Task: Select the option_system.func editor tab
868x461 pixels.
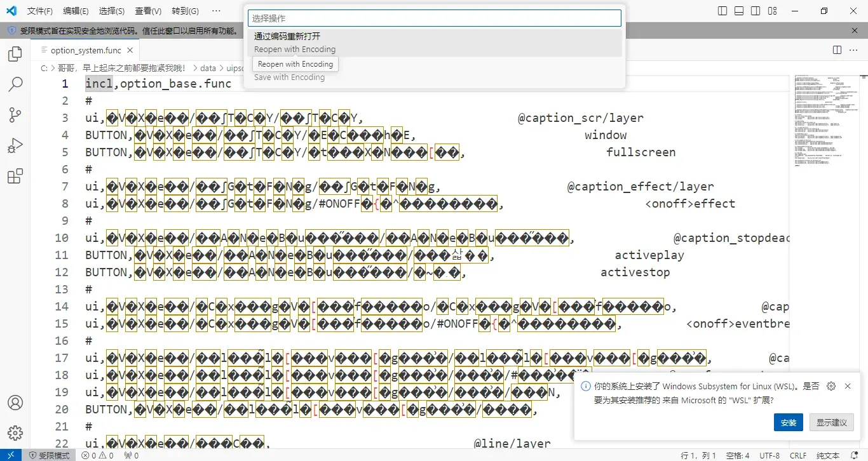Action: (x=85, y=50)
